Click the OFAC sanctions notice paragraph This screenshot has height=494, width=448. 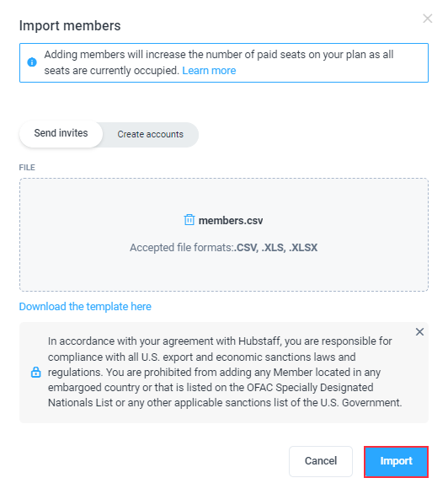[225, 372]
